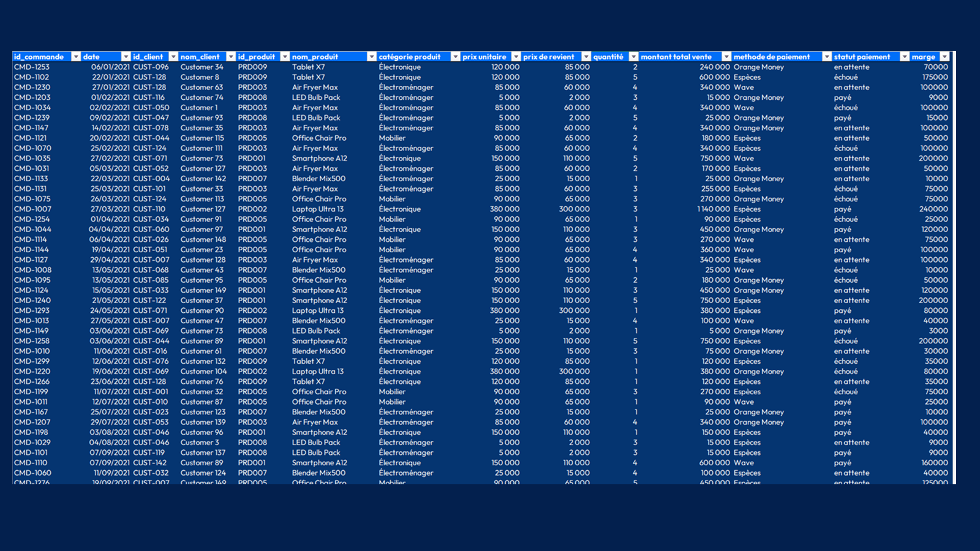
Task: Click the nom_produit filter icon
Action: click(371, 56)
